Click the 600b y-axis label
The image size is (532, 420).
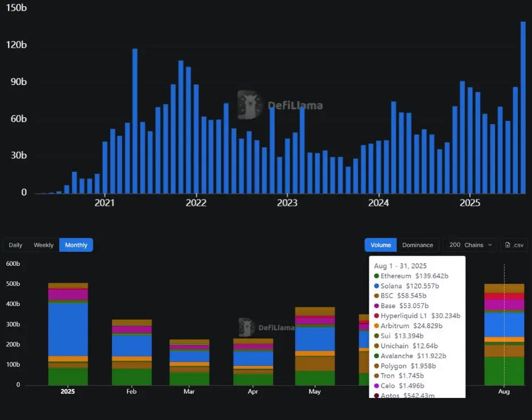pyautogui.click(x=13, y=264)
